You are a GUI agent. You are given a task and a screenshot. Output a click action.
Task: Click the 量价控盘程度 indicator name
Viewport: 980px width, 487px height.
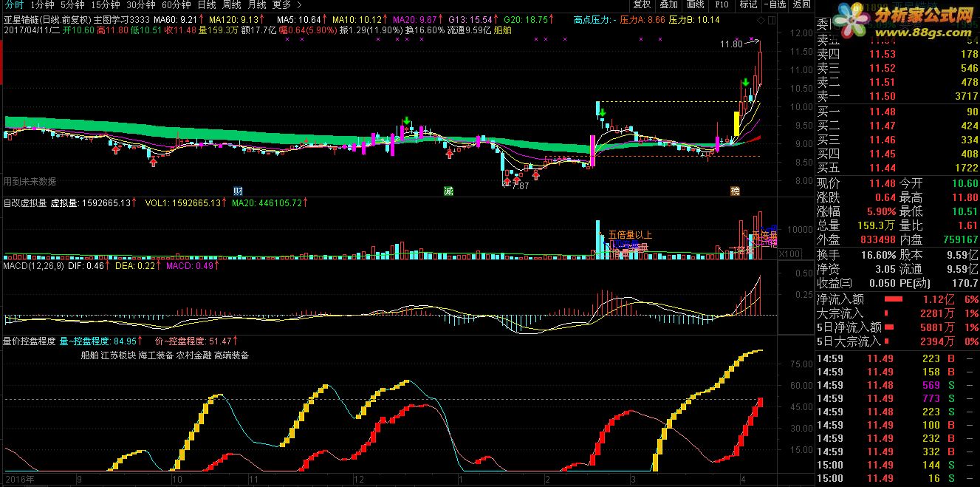tap(30, 341)
